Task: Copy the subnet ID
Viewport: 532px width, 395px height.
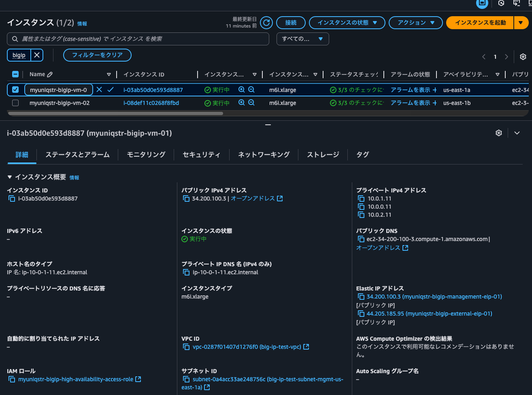Action: click(x=186, y=379)
